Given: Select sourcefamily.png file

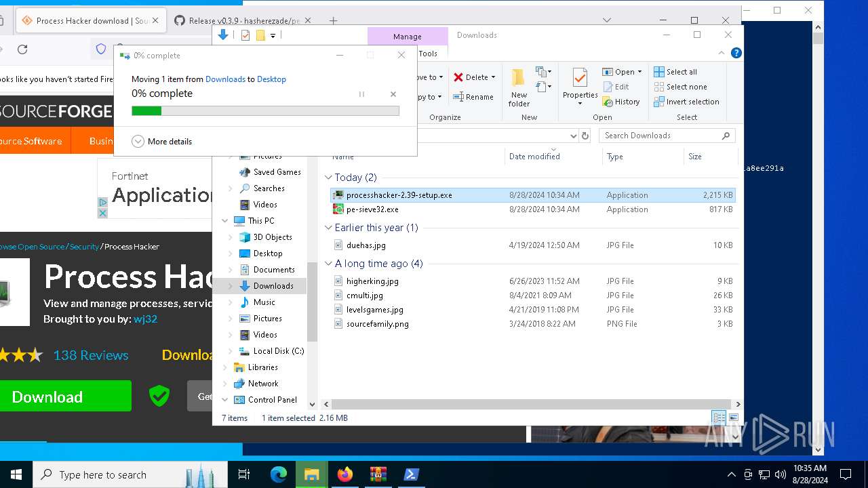Looking at the screenshot, I should [x=533, y=324].
